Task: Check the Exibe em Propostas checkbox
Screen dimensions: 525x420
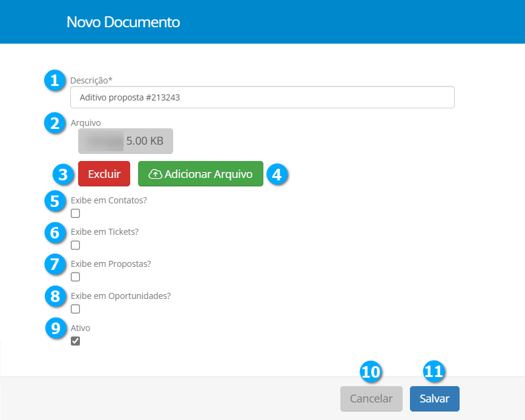Action: pyautogui.click(x=76, y=277)
